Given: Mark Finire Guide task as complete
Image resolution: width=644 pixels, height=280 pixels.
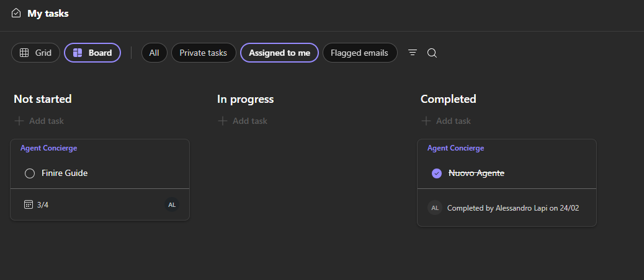Looking at the screenshot, I should coord(29,173).
